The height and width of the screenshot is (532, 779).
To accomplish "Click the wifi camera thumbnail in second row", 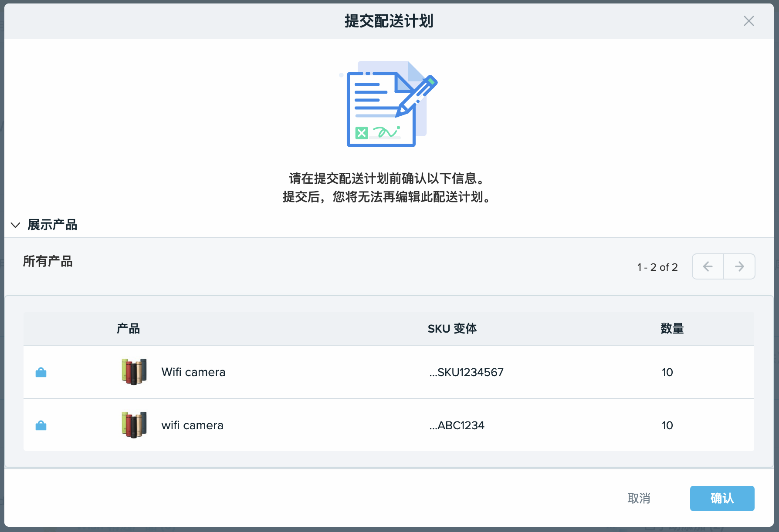I will 133,425.
